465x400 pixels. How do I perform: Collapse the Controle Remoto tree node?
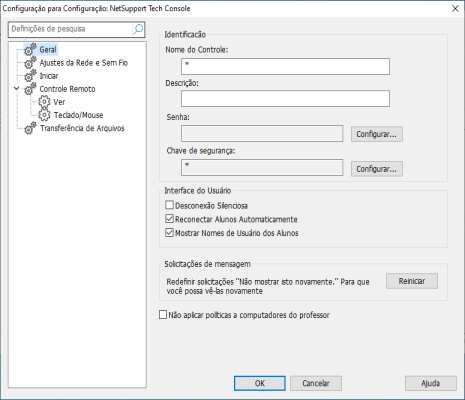coord(17,89)
